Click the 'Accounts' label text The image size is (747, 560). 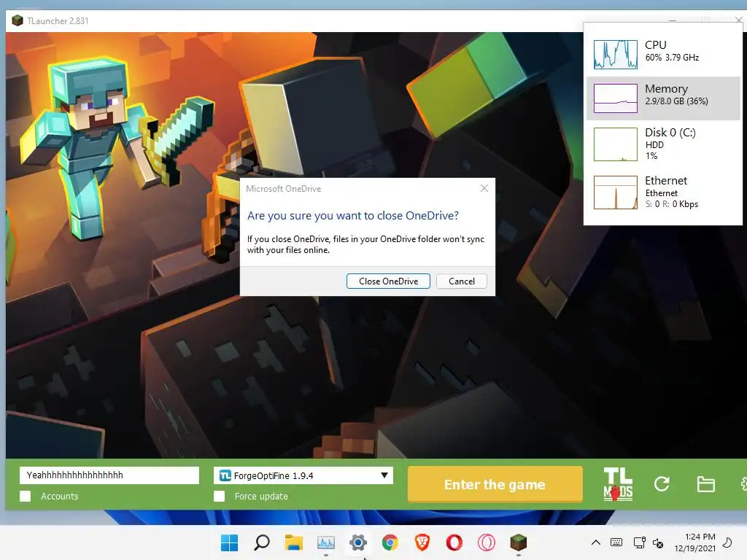60,496
